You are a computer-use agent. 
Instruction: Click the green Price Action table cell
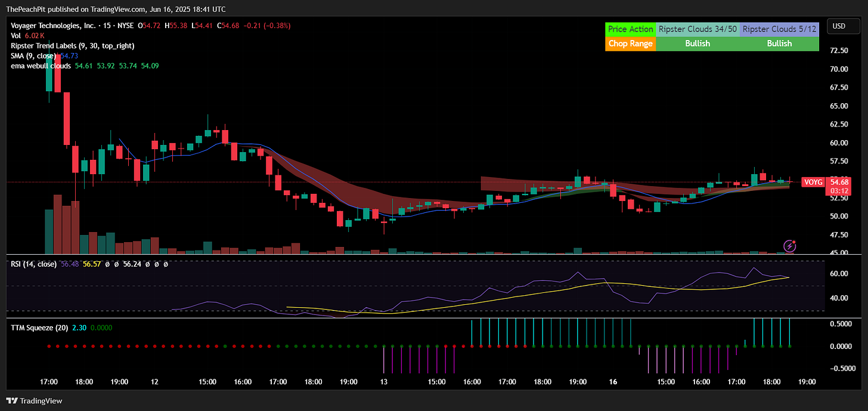coord(630,29)
